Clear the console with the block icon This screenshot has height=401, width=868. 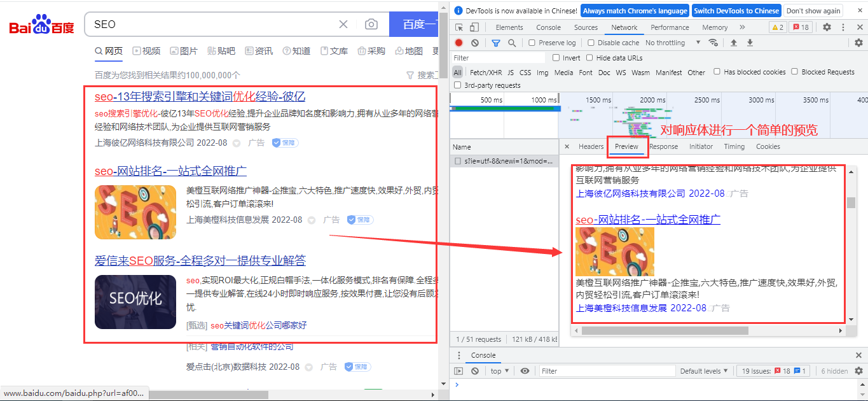[x=475, y=371]
